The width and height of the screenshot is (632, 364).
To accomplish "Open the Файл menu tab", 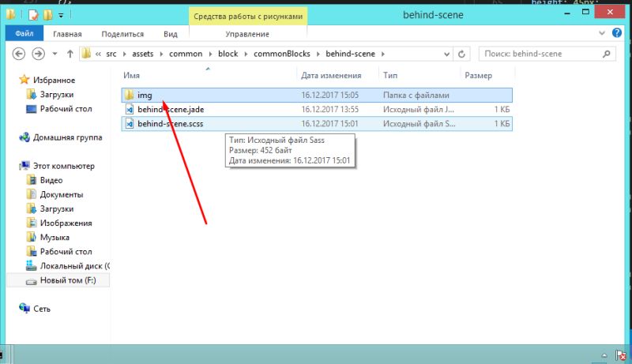I will [x=24, y=33].
